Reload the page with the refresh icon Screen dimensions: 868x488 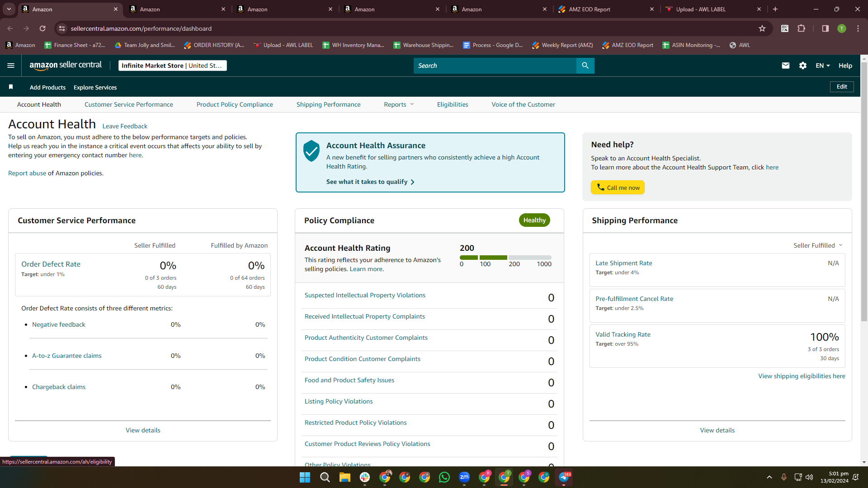(x=42, y=28)
